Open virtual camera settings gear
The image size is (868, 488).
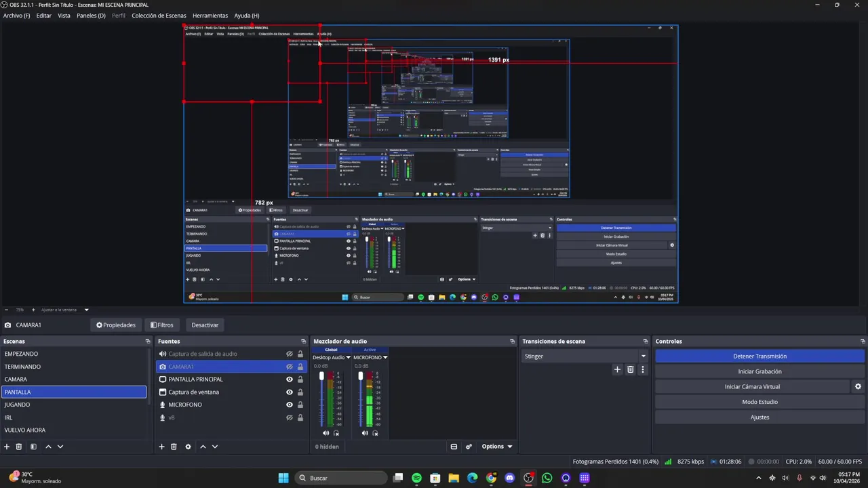[x=858, y=386]
